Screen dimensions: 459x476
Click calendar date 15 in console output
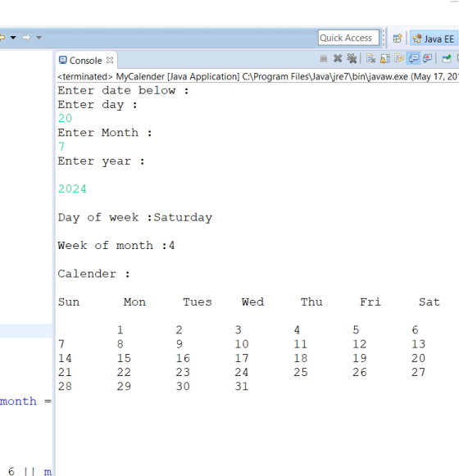click(124, 358)
